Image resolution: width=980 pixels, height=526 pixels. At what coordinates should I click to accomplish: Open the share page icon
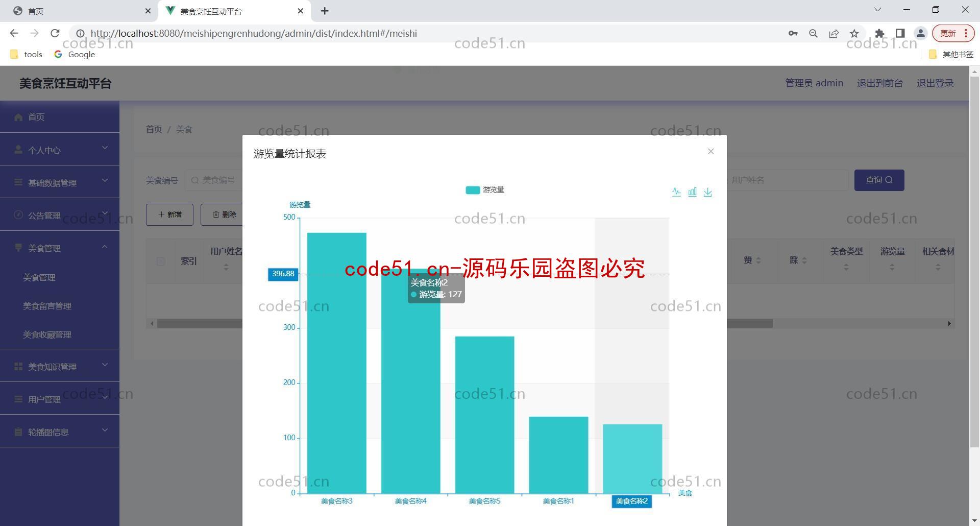click(x=834, y=33)
